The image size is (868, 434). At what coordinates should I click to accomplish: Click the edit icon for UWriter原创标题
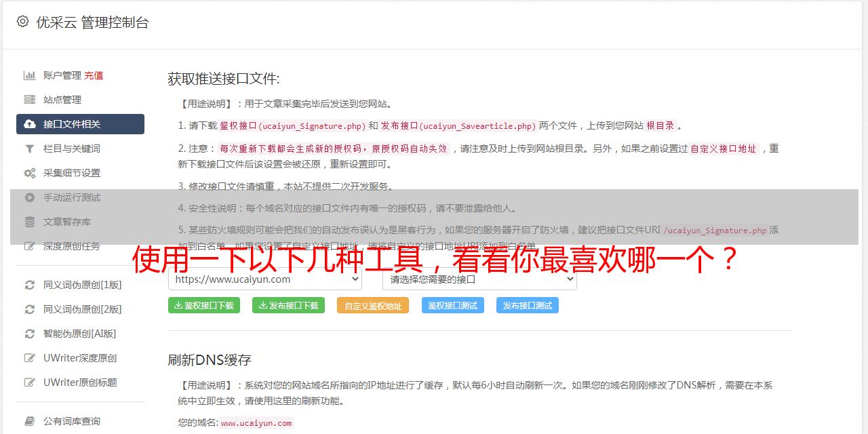coord(30,382)
